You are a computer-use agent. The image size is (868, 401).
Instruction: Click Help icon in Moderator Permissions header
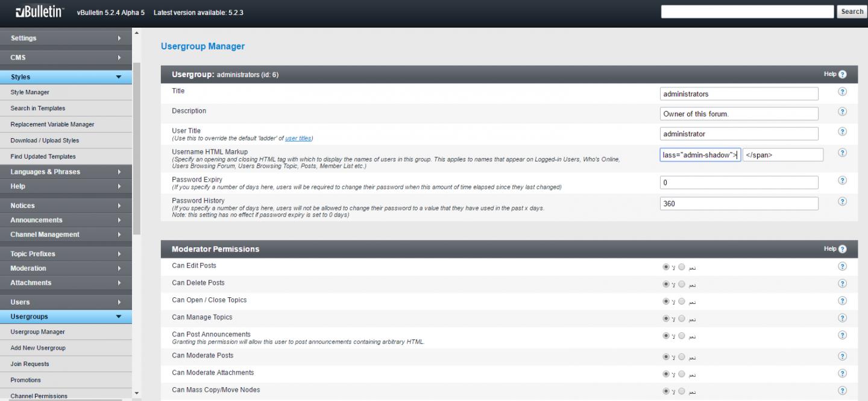(x=843, y=249)
